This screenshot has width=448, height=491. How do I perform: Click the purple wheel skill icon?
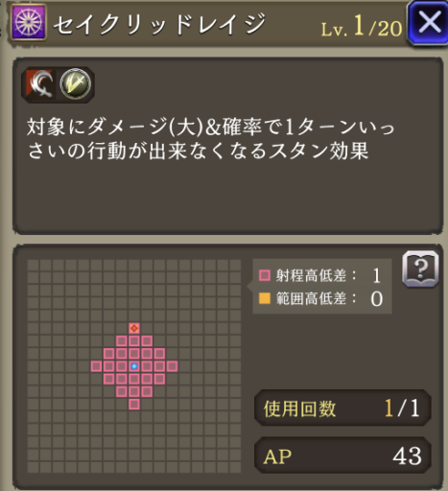click(x=29, y=22)
